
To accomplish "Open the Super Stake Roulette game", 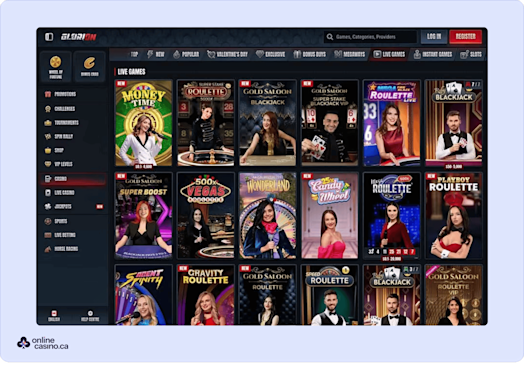I will (x=206, y=123).
